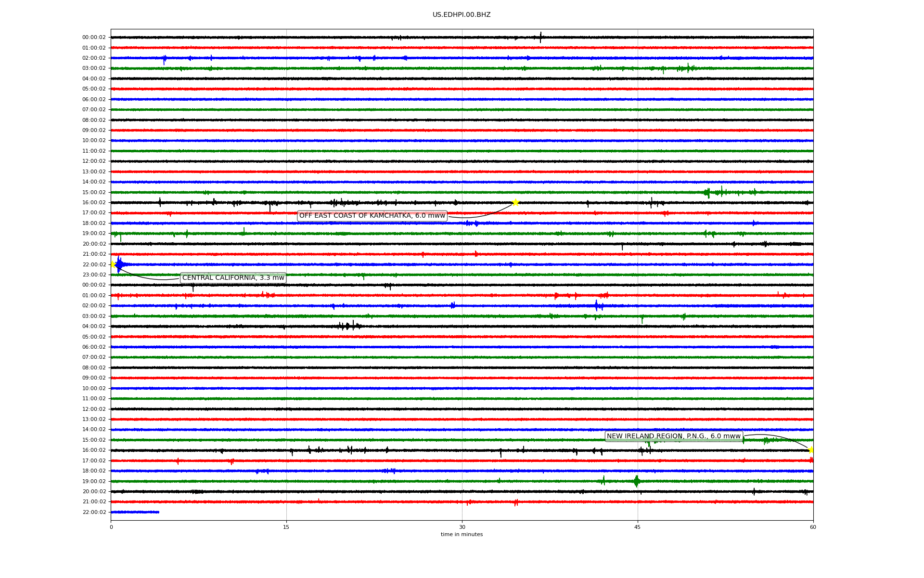This screenshot has width=924, height=578.
Task: Click the large blue waveform burst of California quake
Action: (x=119, y=264)
